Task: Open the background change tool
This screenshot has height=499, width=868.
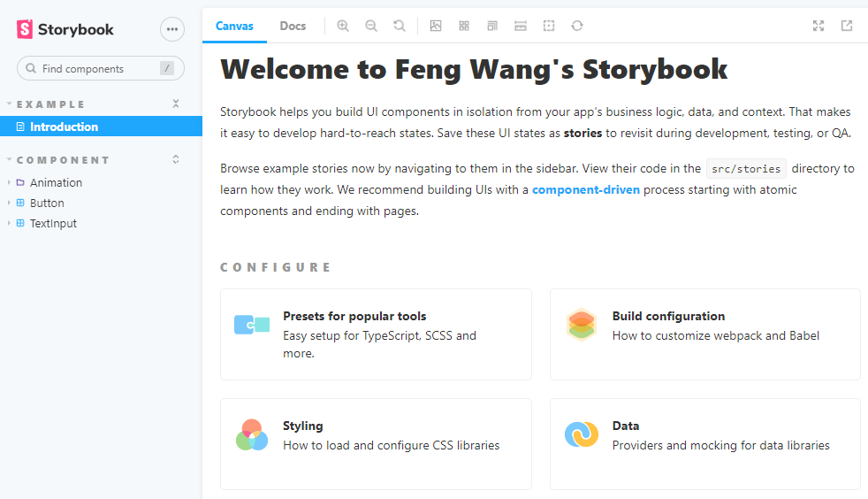Action: coord(436,26)
